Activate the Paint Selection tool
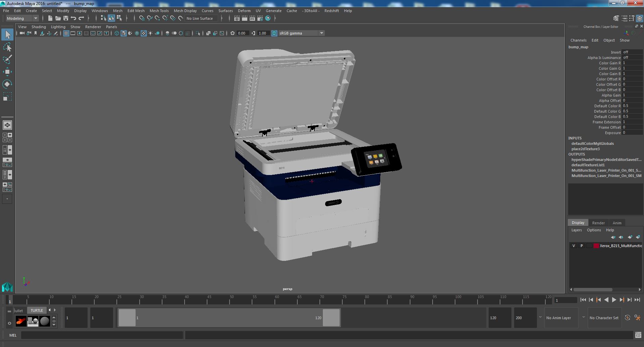 pos(7,59)
